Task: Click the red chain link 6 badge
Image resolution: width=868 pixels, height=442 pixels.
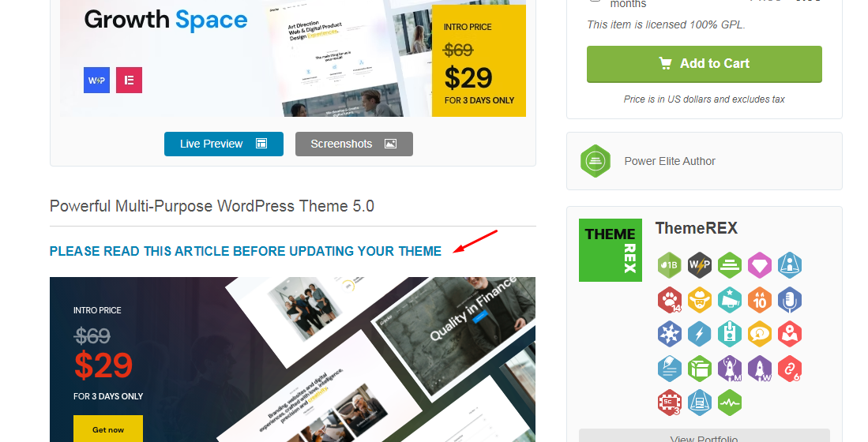Action: click(x=789, y=369)
